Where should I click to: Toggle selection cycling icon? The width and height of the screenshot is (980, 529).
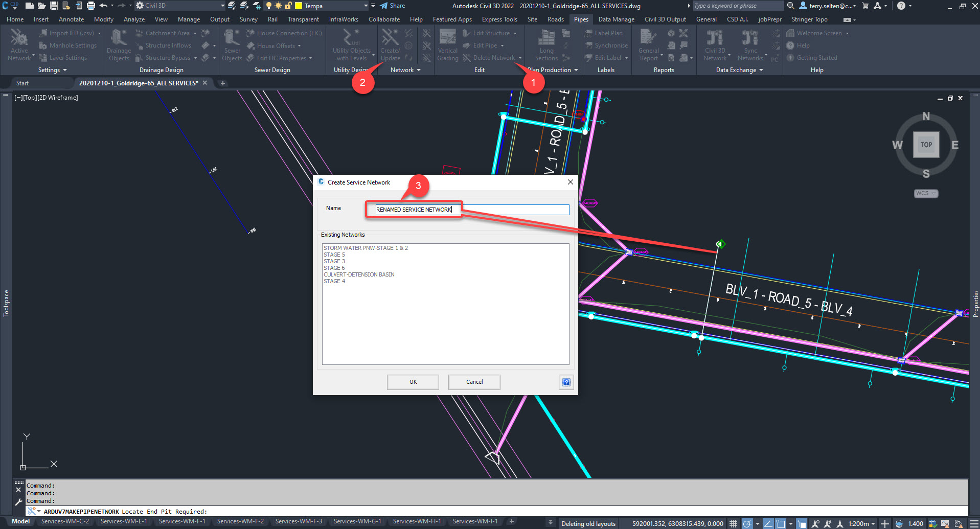point(802,523)
